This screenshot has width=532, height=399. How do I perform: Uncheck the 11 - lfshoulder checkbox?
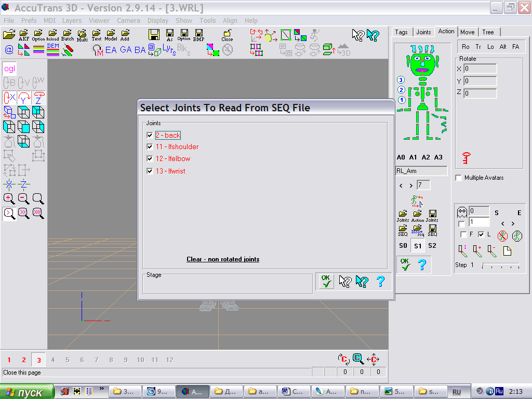(x=150, y=147)
